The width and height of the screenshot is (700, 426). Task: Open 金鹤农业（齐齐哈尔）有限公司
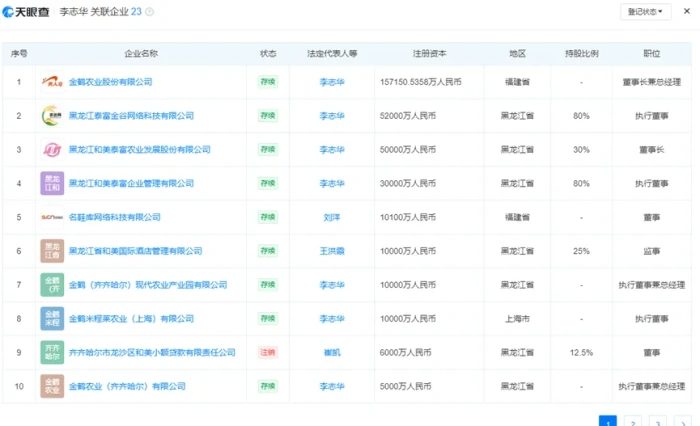(127, 386)
